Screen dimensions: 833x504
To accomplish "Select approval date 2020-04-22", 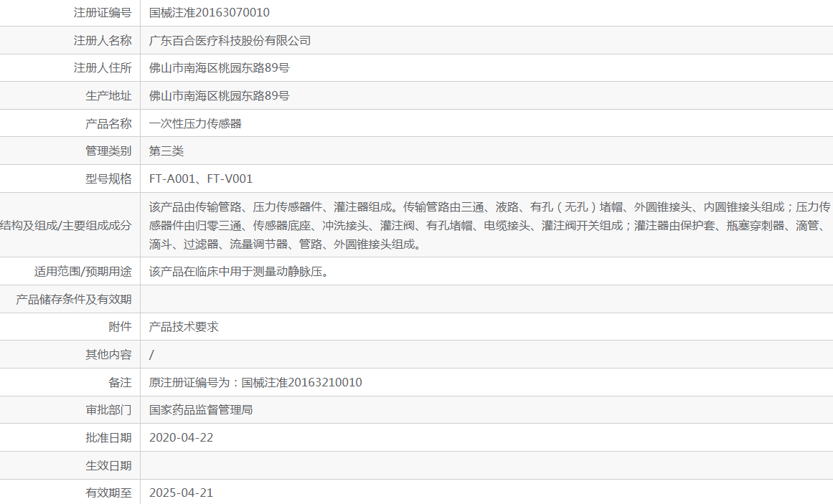I will click(x=181, y=437).
